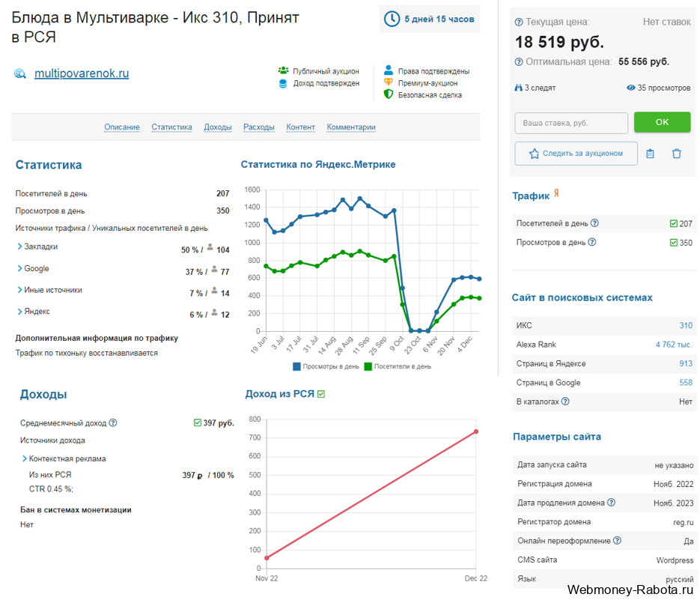Click the CTR 0.45 % text
The height and width of the screenshot is (603, 700).
tap(51, 489)
